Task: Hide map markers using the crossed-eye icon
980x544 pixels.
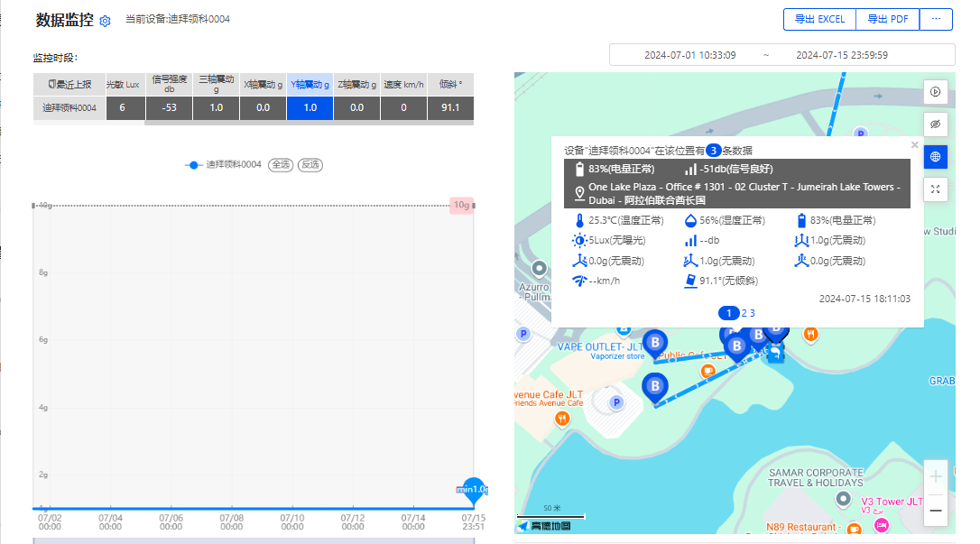Action: (x=936, y=124)
